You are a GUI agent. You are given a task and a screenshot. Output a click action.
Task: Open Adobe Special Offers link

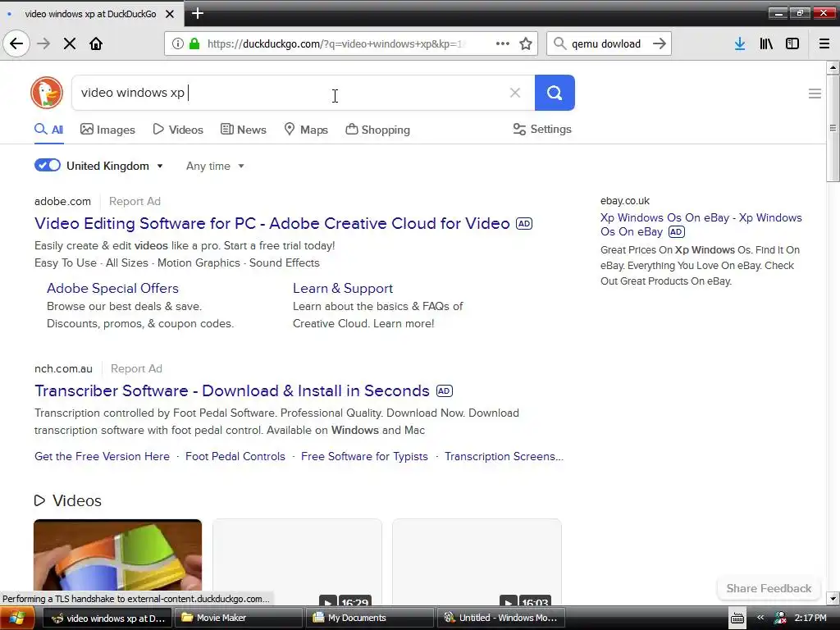pos(112,288)
